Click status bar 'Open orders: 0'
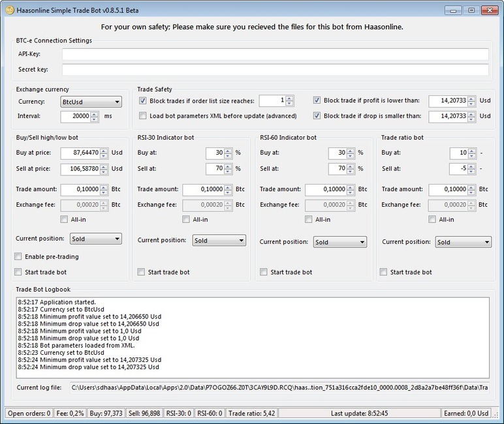The height and width of the screenshot is (424, 504). pyautogui.click(x=29, y=414)
